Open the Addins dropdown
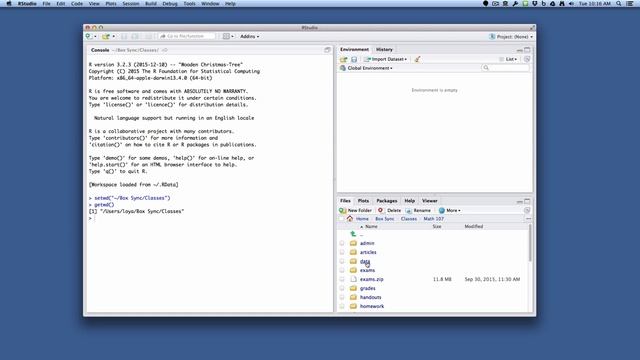This screenshot has height=360, width=640. point(249,36)
